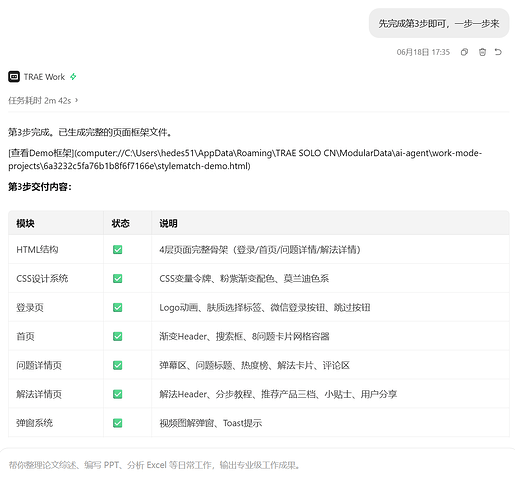Open the 查看Demo框架 file link
The height and width of the screenshot is (500, 515).
[x=245, y=159]
